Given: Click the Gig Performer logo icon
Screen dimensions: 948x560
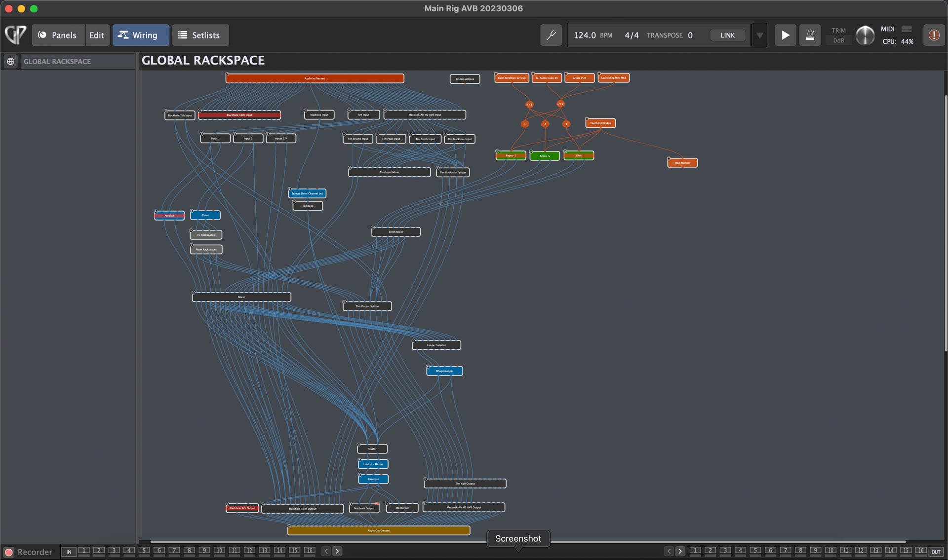Looking at the screenshot, I should click(15, 35).
